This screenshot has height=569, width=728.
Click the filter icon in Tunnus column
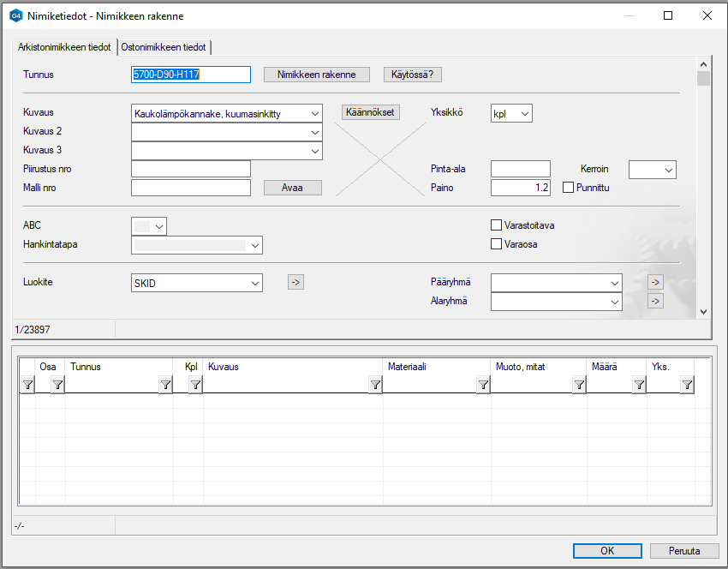pos(165,386)
